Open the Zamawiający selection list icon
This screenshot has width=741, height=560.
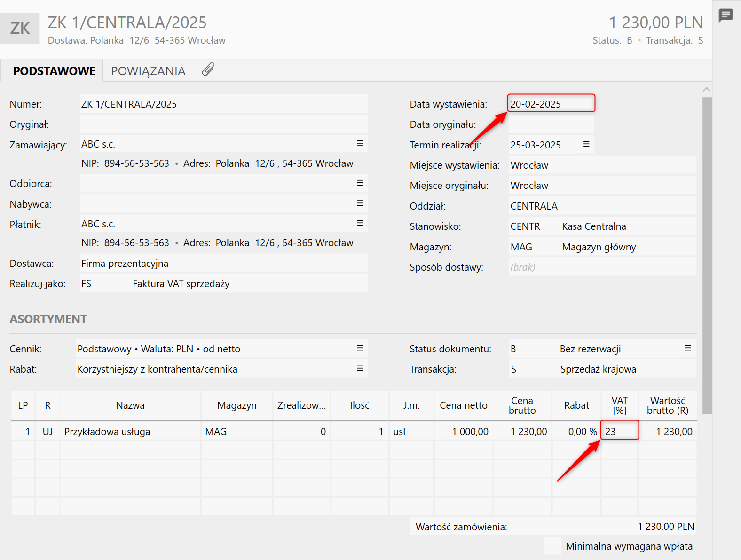[x=360, y=144]
